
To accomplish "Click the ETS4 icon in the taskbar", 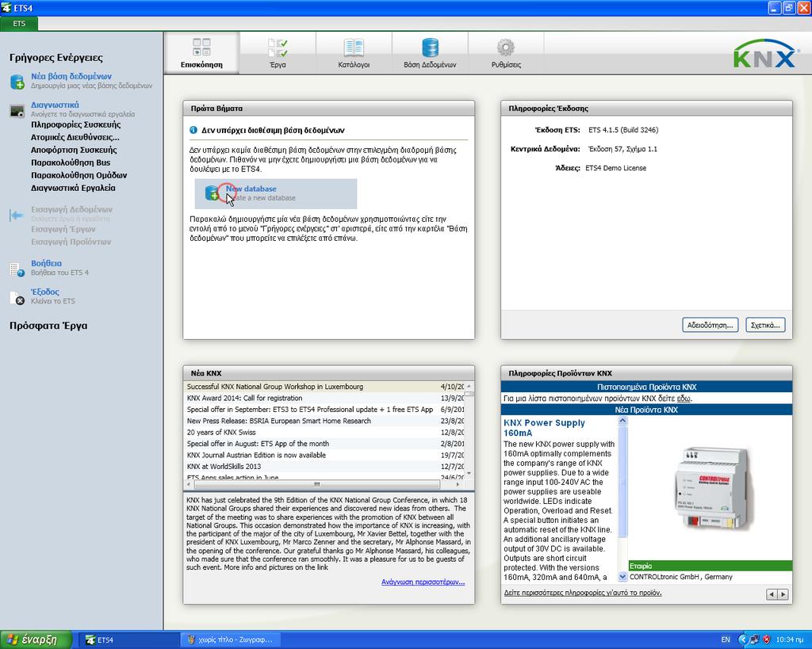I will coord(90,640).
